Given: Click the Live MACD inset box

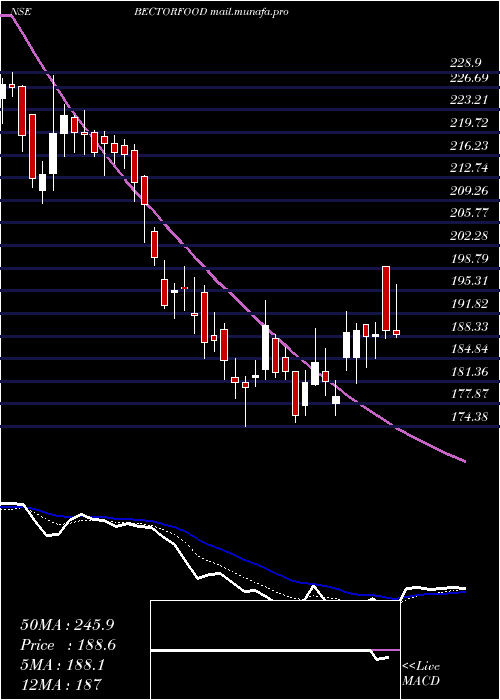Looking at the screenshot, I should [x=275, y=650].
